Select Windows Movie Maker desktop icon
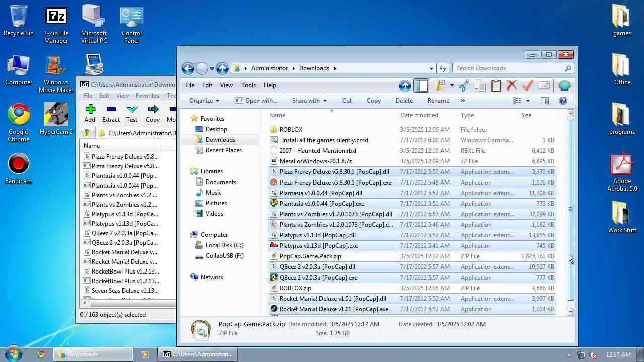The width and height of the screenshot is (644, 362). (56, 74)
